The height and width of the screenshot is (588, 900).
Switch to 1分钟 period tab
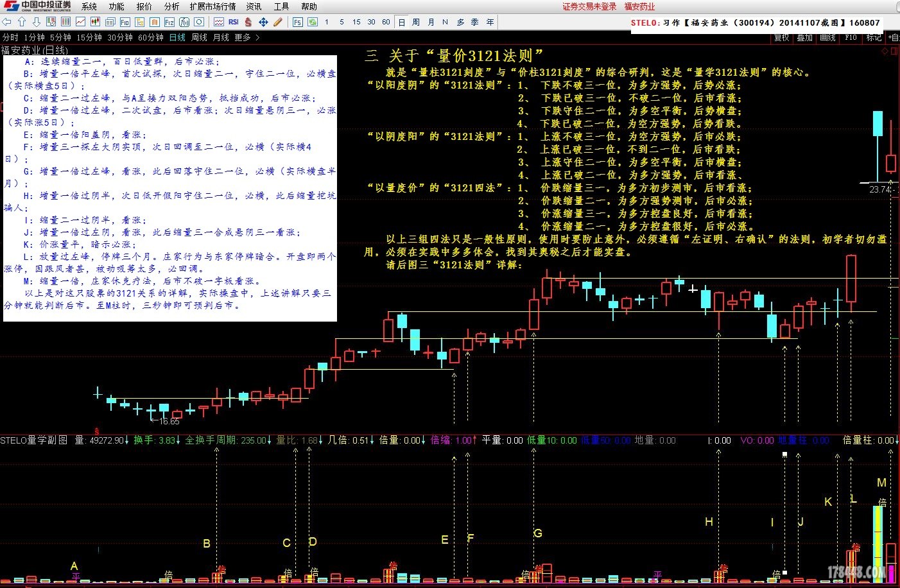click(35, 37)
